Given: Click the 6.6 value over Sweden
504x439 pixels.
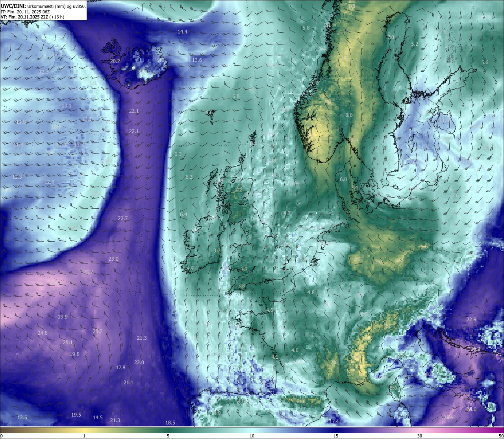Looking at the screenshot, I should [349, 115].
